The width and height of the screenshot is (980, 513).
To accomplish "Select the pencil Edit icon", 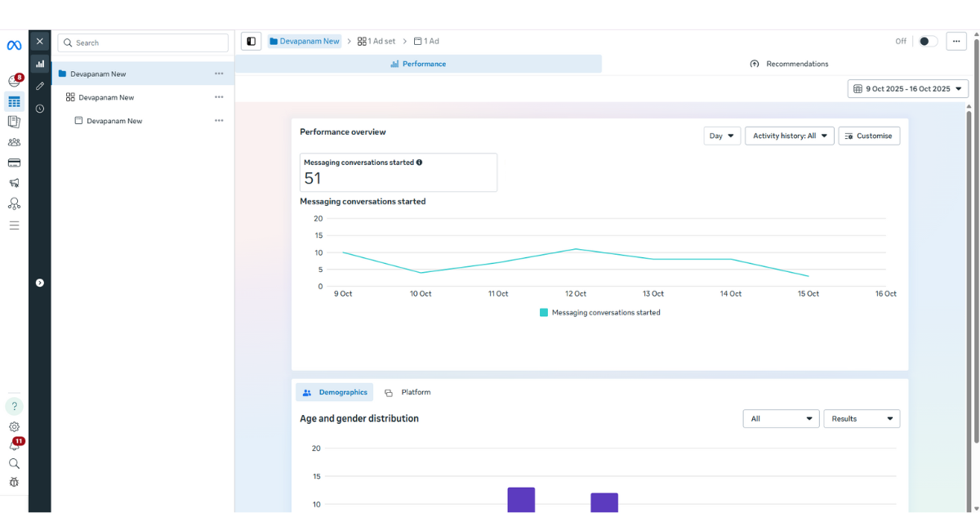I will [x=39, y=86].
